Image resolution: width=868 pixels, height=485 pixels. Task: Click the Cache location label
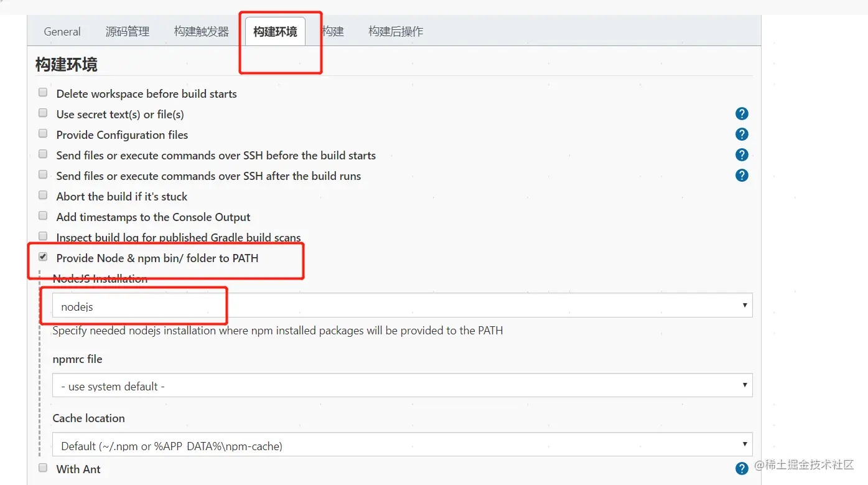pyautogui.click(x=89, y=418)
